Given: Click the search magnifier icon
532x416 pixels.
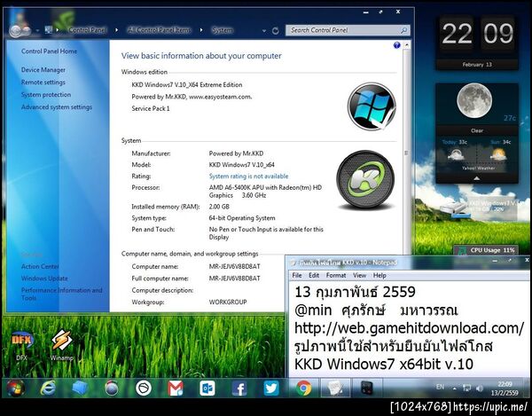Looking at the screenshot, I should (403, 30).
